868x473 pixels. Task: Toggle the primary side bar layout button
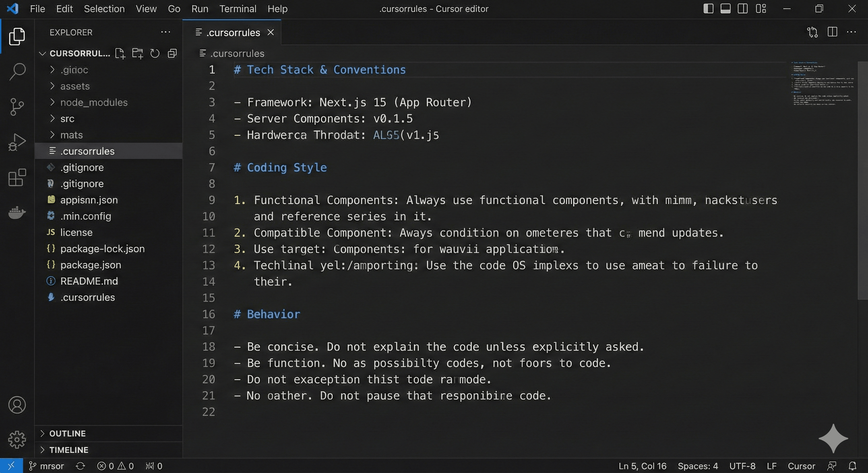pyautogui.click(x=708, y=9)
